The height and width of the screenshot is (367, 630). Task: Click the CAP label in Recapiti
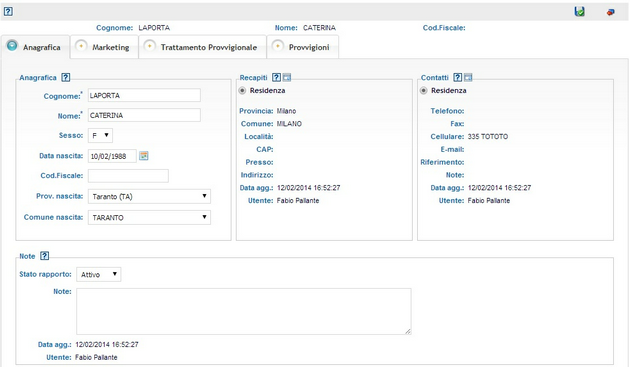tap(265, 150)
